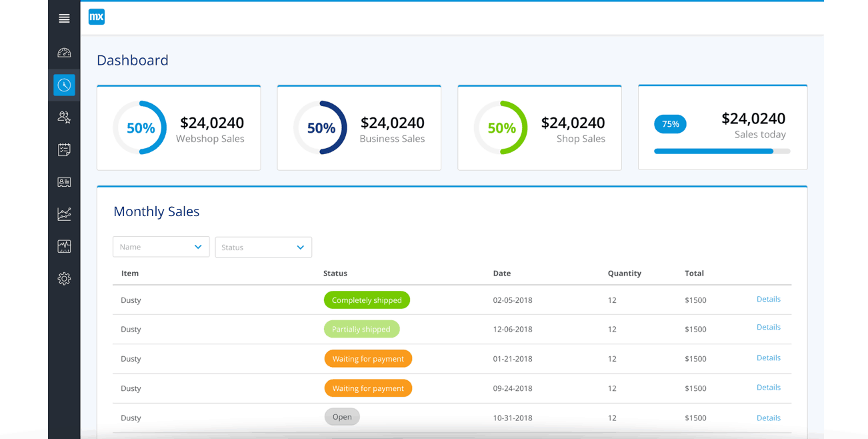The image size is (868, 439).
Task: Click the 75% badge on Sales today card
Action: click(670, 124)
